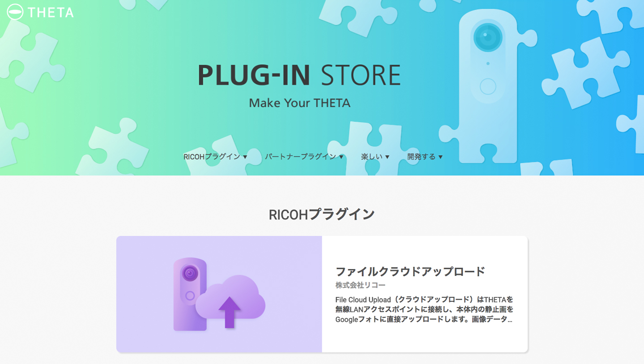This screenshot has height=364, width=644.
Task: Open the ファイルクラウドアップロード title link
Action: coord(410,271)
